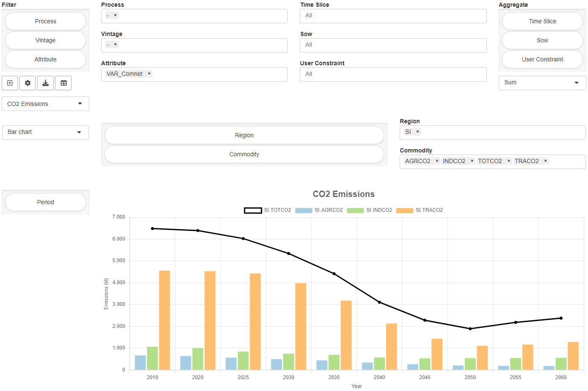Viewport: 588px width, 391px height.
Task: Remove the AGRCO2 commodity chip
Action: (437, 161)
